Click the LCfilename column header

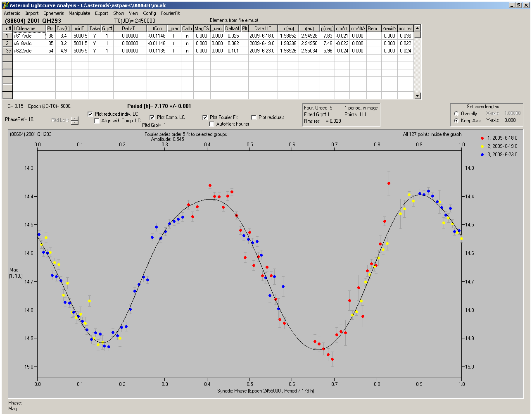pyautogui.click(x=29, y=29)
